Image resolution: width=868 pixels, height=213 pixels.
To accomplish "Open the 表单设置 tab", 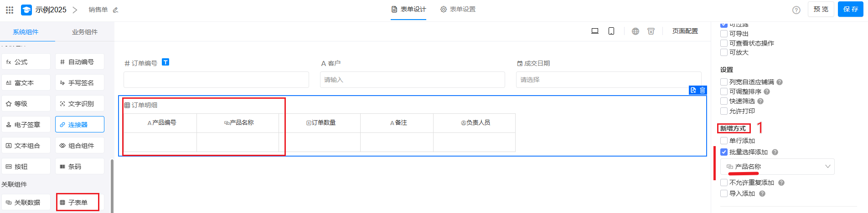I will (458, 9).
